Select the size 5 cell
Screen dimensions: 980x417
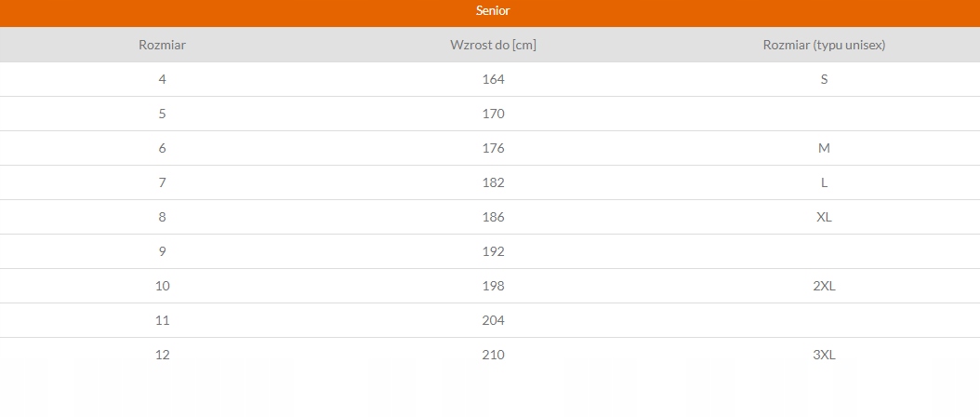point(163,114)
